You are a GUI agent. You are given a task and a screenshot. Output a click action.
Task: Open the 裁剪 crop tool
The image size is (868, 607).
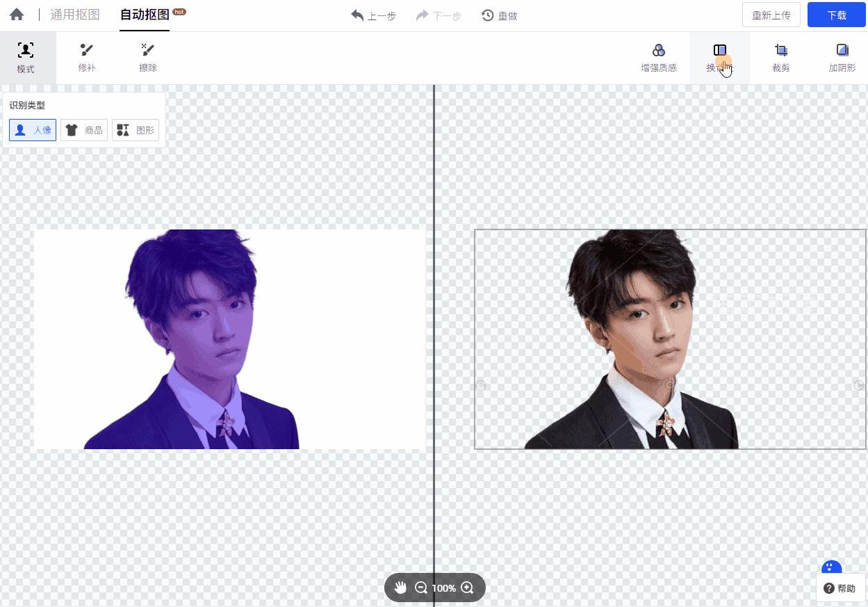pos(780,58)
